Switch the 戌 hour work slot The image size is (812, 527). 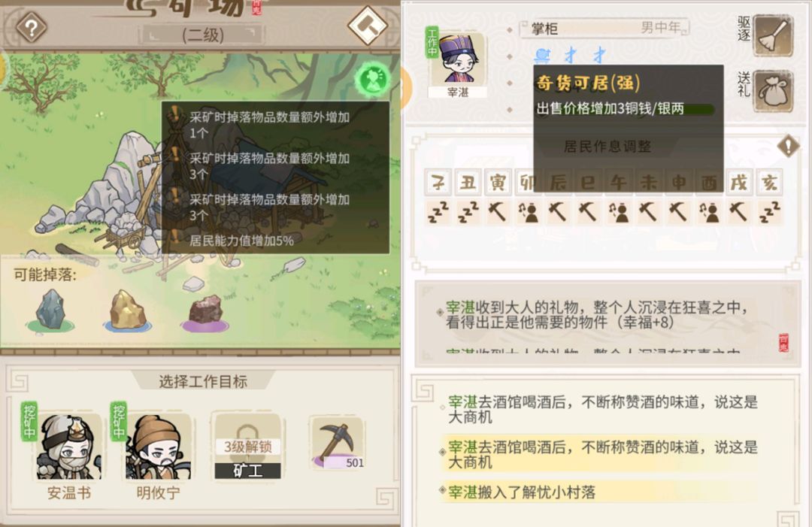coord(739,212)
